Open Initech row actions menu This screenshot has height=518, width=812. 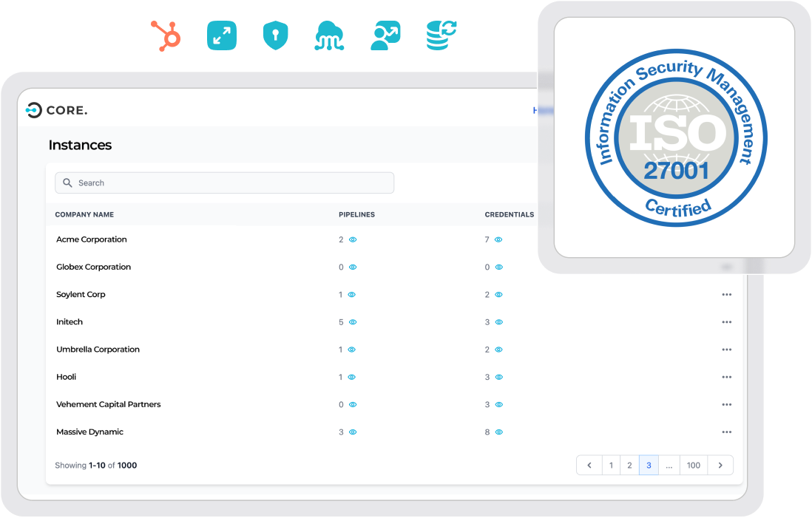(726, 322)
